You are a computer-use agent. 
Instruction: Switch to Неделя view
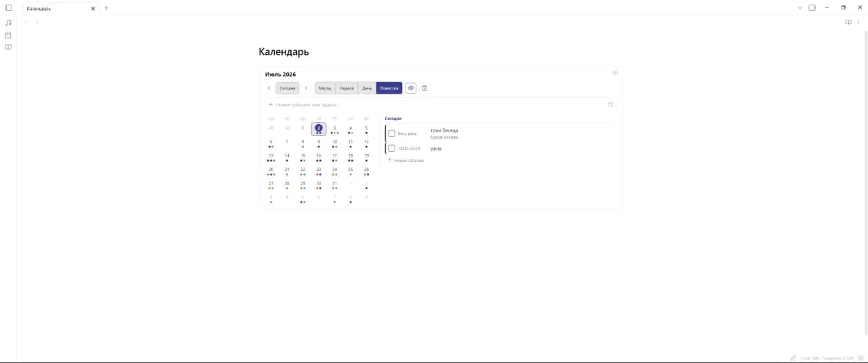coord(347,88)
